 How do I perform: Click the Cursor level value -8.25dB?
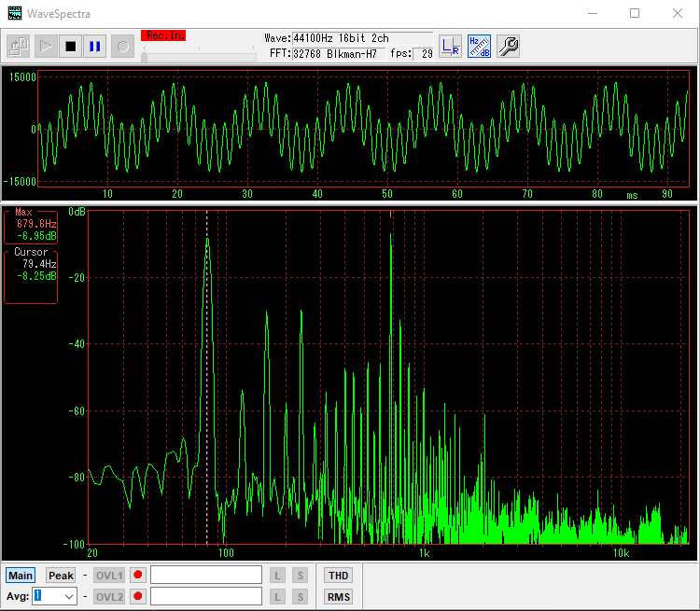[x=36, y=276]
